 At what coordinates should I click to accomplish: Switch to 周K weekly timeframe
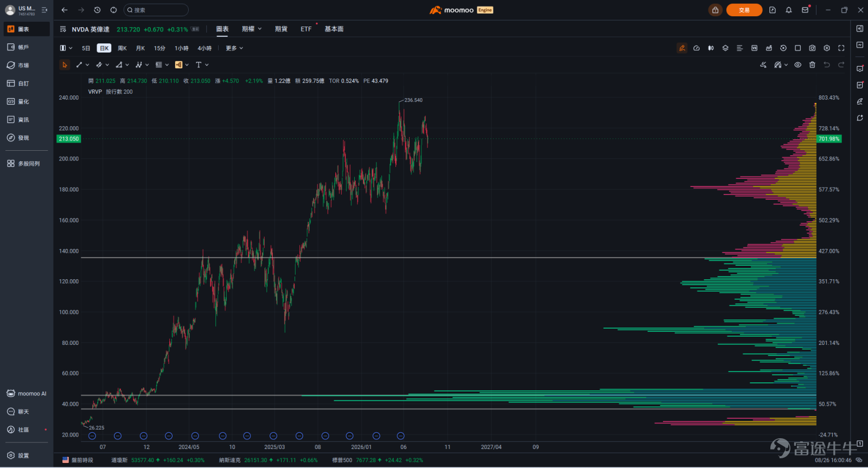click(122, 48)
